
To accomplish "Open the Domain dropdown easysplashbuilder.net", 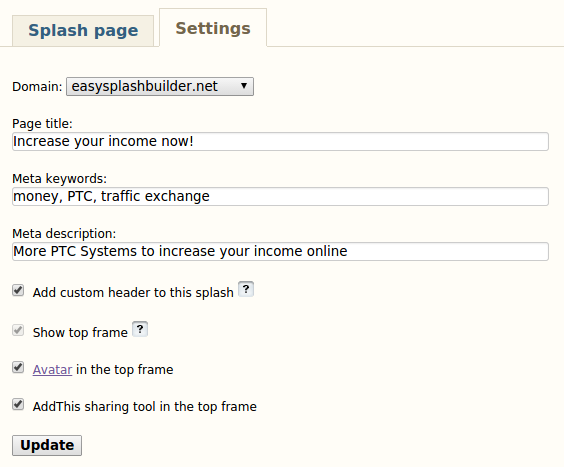I will 160,86.
